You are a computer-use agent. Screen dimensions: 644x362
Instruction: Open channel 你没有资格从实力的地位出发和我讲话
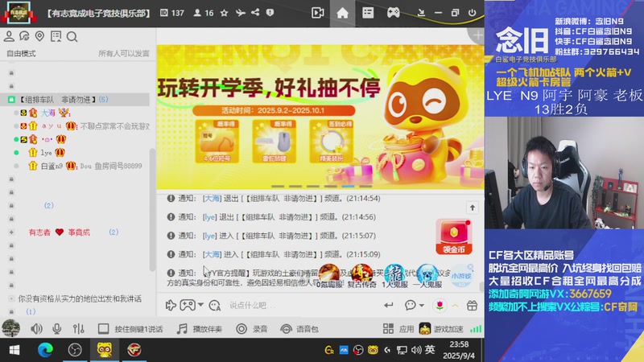pos(80,298)
